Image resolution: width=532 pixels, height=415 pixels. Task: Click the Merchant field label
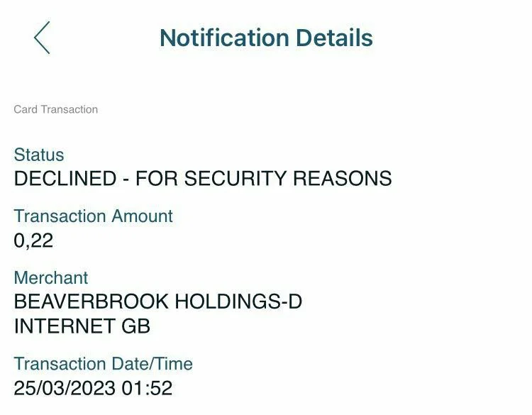[x=51, y=277]
